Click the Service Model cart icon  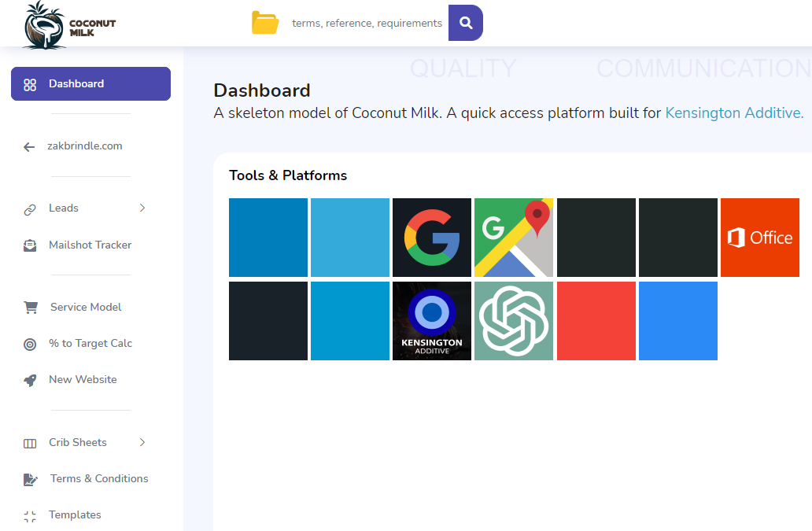point(31,308)
